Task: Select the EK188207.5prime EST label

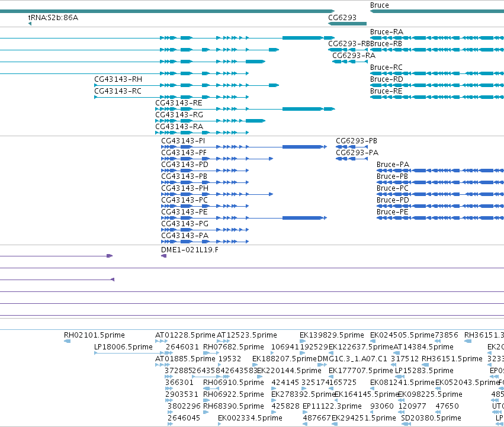Action: pos(284,359)
